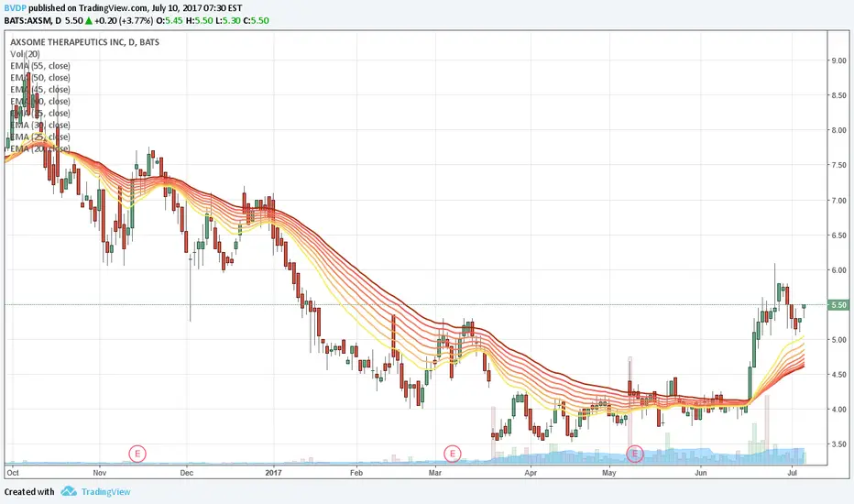Image resolution: width=854 pixels, height=504 pixels.
Task: Select the AXSOME THERAPEUTICS INC, D, BATS legend title
Action: 85,42
